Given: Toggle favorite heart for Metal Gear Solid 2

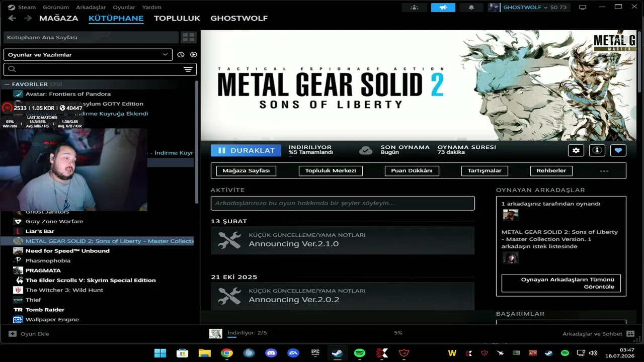Looking at the screenshot, I should point(618,150).
